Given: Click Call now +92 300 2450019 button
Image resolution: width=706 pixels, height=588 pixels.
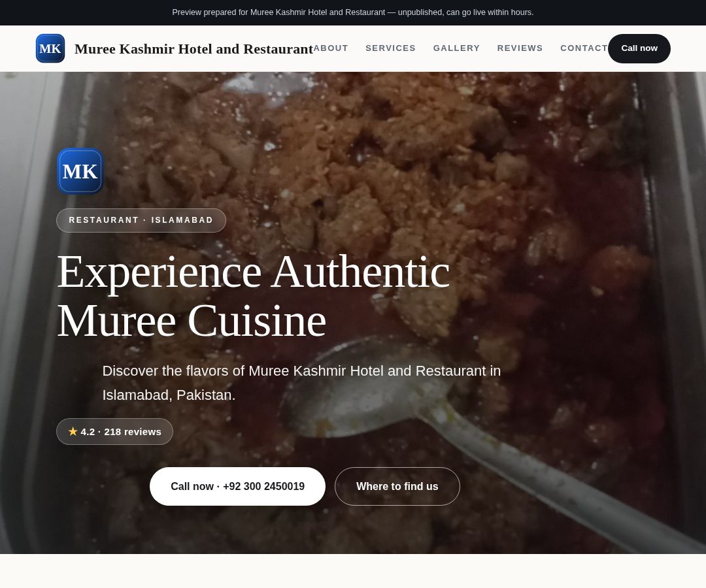Looking at the screenshot, I should pyautogui.click(x=237, y=486).
